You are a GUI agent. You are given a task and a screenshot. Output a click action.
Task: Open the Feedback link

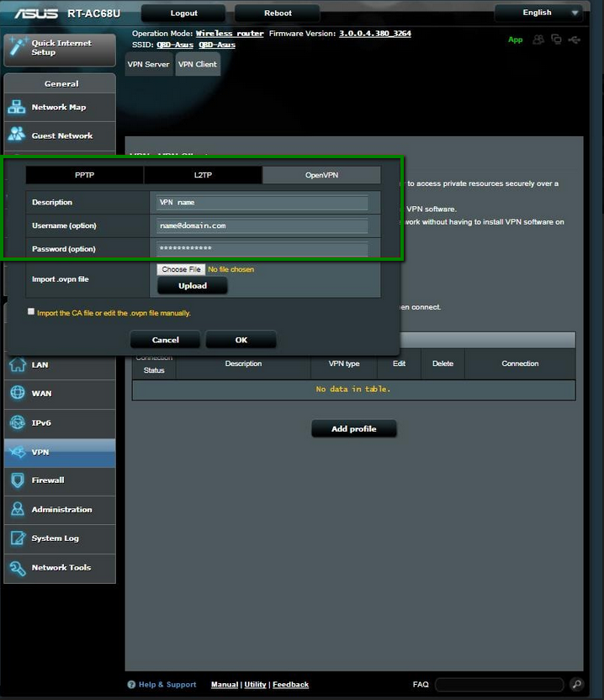290,684
